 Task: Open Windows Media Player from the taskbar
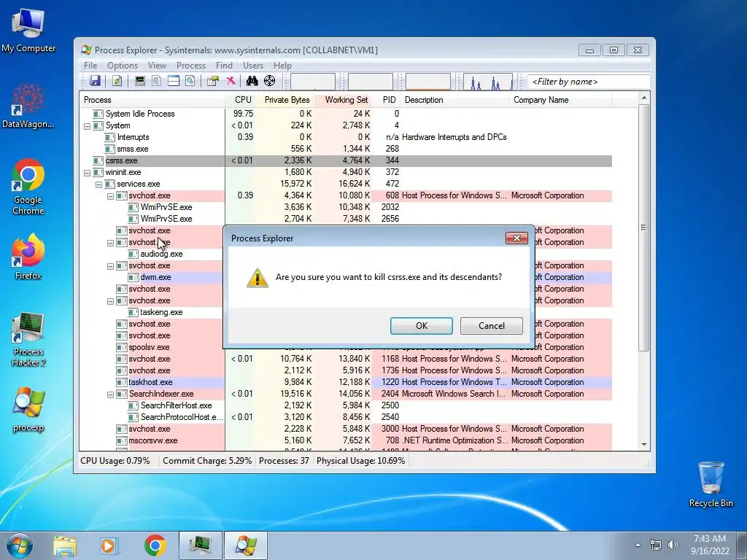tap(109, 545)
